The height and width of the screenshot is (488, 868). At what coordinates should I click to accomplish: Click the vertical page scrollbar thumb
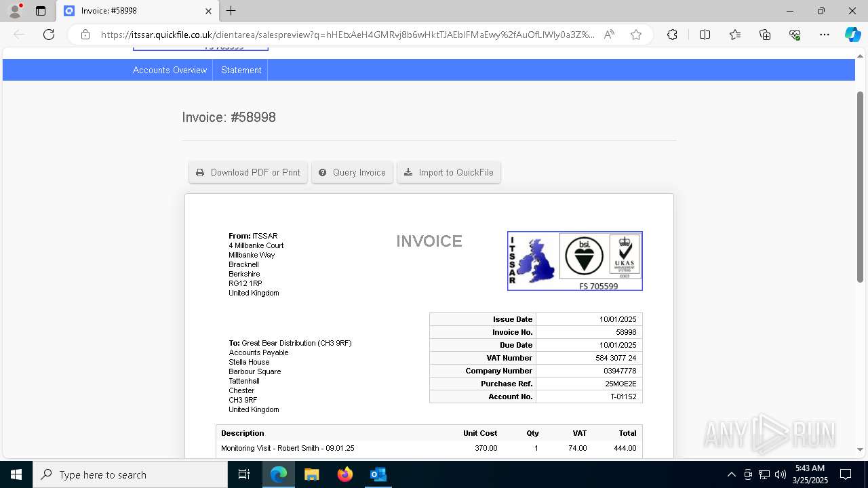pos(860,186)
